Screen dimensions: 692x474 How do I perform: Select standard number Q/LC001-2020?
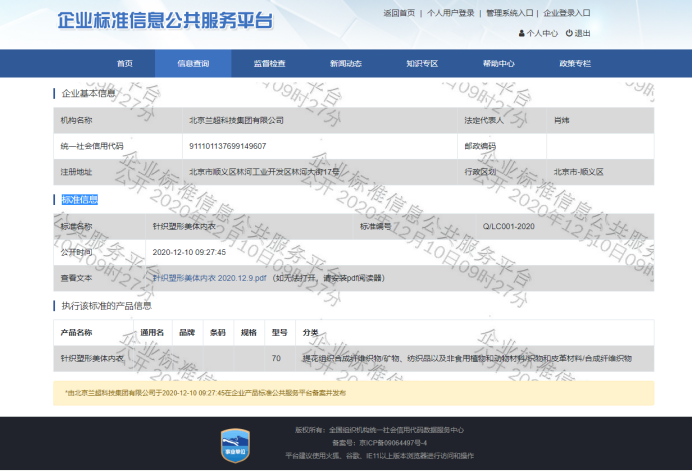coord(508,226)
